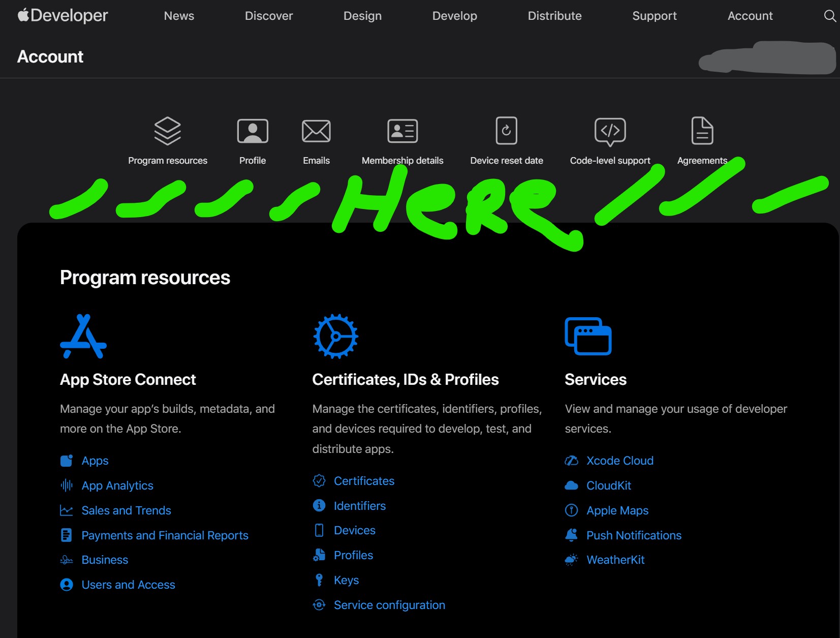
Task: Click the Apple Developer logo
Action: tap(63, 16)
